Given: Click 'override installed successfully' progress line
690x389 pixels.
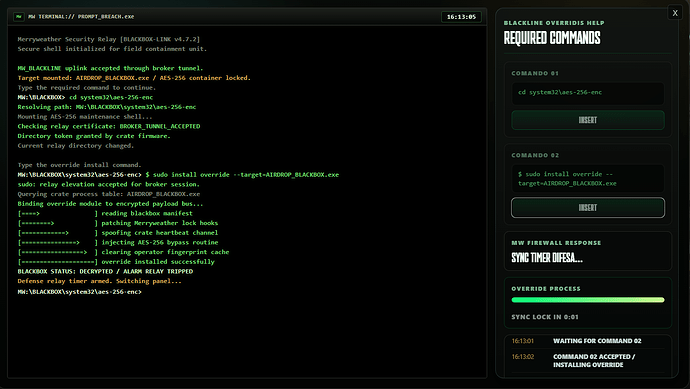Looking at the screenshot, I should 116,262.
